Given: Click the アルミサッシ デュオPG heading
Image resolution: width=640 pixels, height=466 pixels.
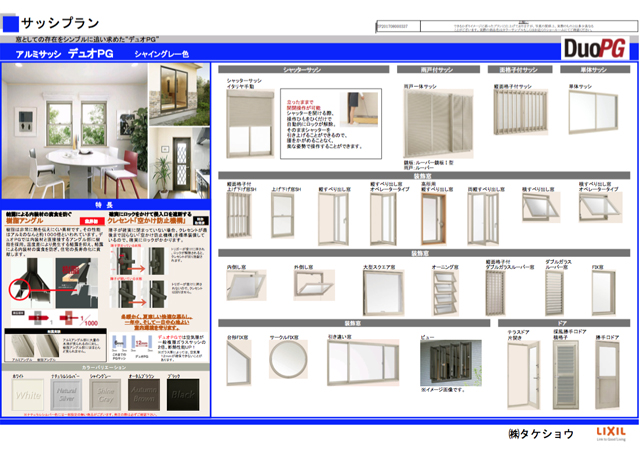Looking at the screenshot, I should click(x=64, y=53).
